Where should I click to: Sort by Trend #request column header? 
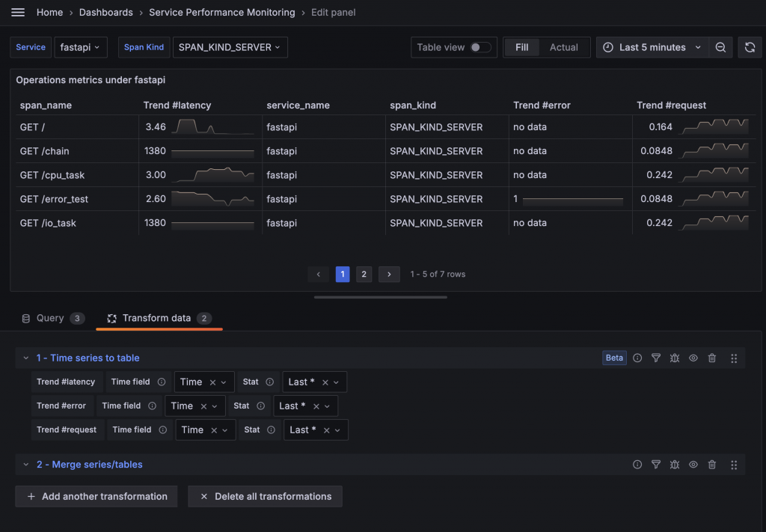pyautogui.click(x=671, y=105)
